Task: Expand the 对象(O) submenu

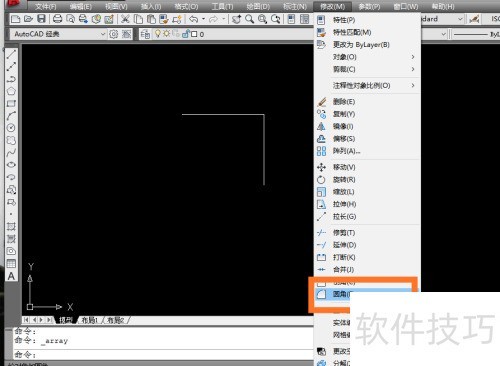Action: point(367,57)
